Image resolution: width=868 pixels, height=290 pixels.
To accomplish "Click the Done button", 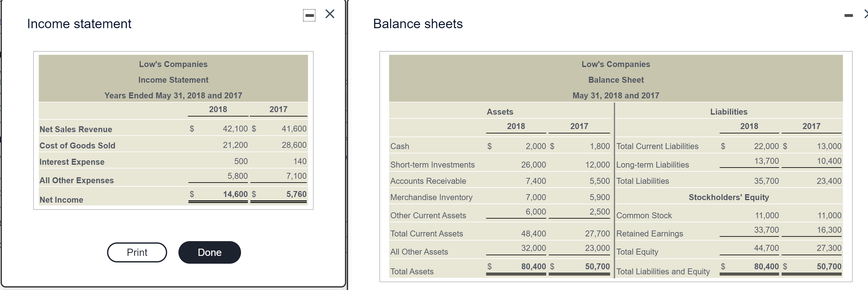I will point(210,252).
